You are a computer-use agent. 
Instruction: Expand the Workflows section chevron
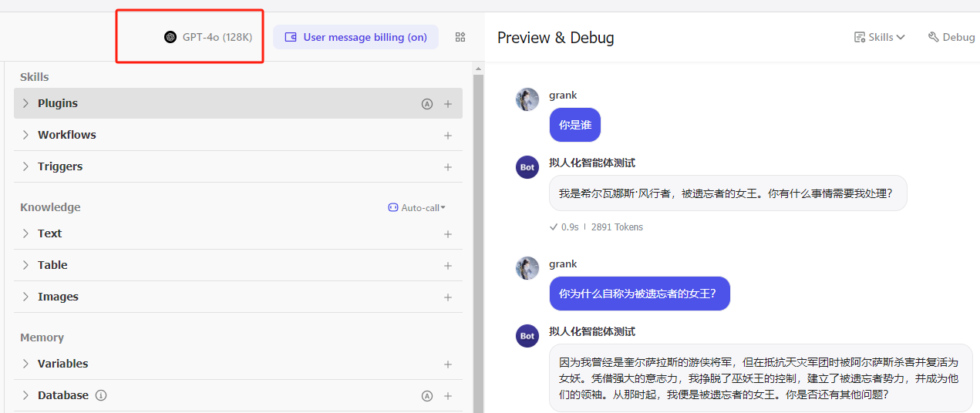(25, 135)
